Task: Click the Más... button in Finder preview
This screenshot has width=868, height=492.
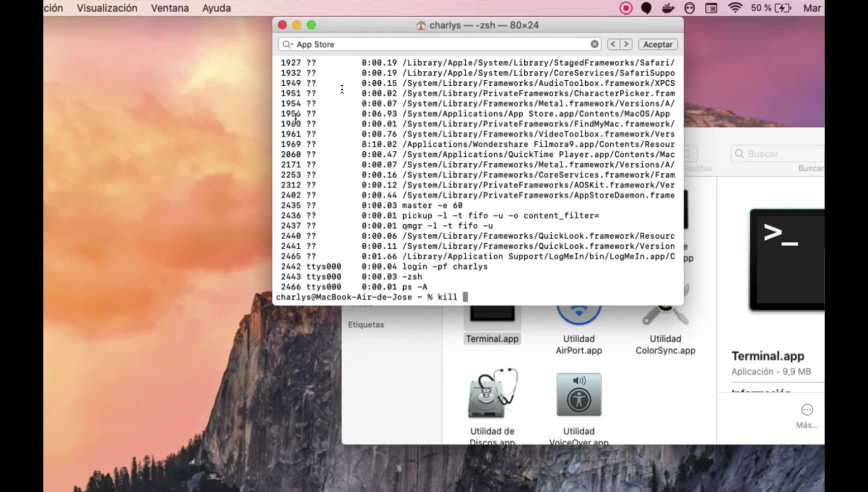Action: pyautogui.click(x=807, y=416)
